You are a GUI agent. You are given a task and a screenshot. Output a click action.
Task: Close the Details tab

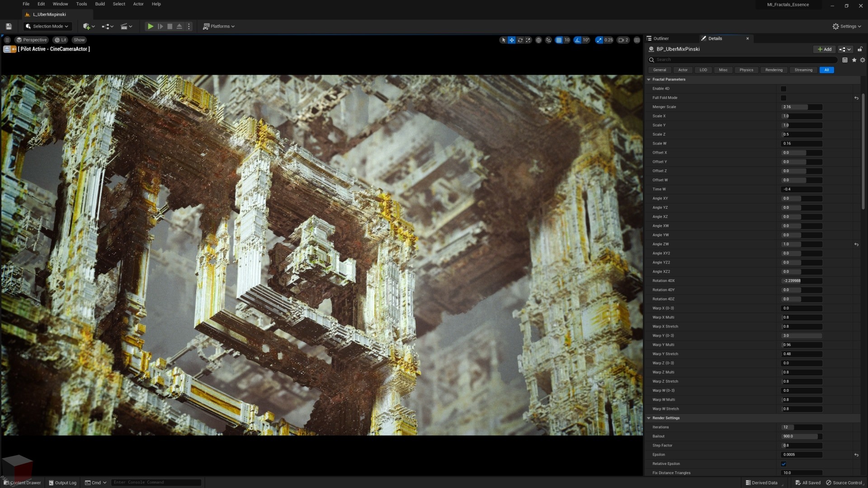[x=747, y=38]
